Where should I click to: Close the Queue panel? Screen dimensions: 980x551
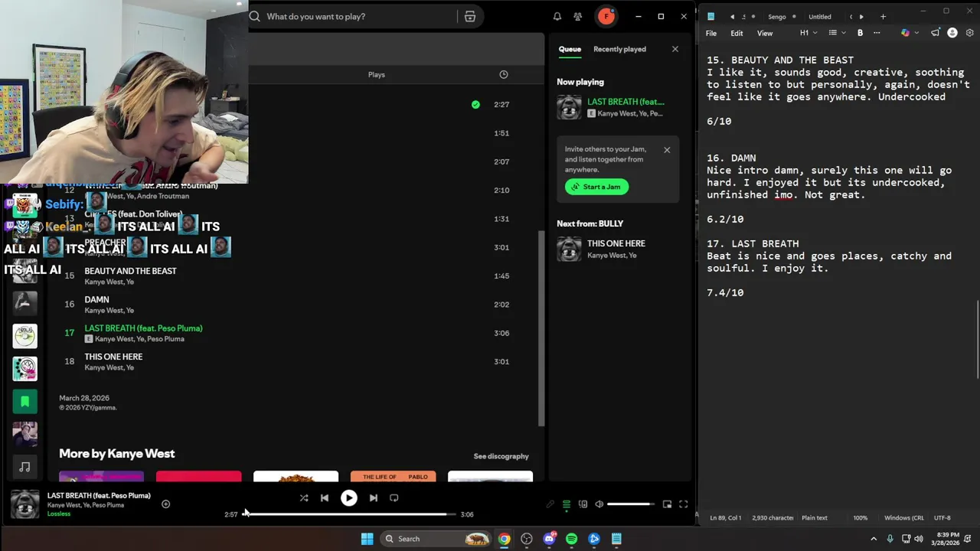click(x=675, y=49)
